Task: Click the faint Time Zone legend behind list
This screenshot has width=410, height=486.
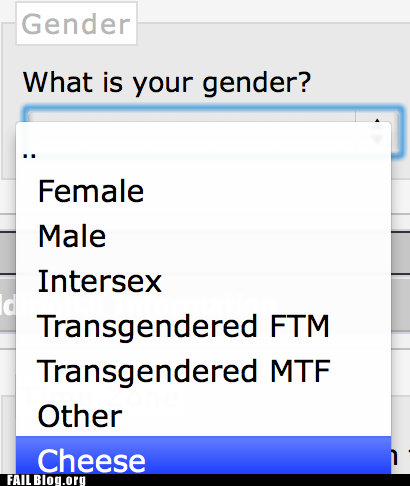Action: 100,397
